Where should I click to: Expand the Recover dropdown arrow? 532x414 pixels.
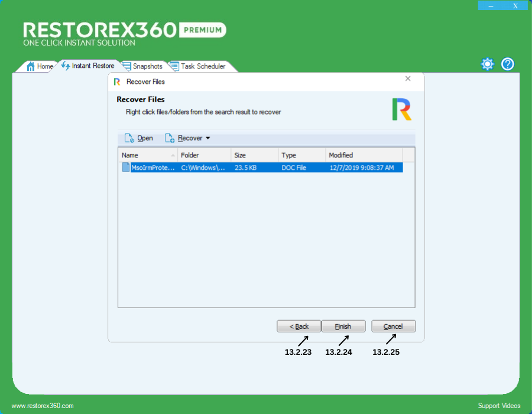(x=207, y=138)
